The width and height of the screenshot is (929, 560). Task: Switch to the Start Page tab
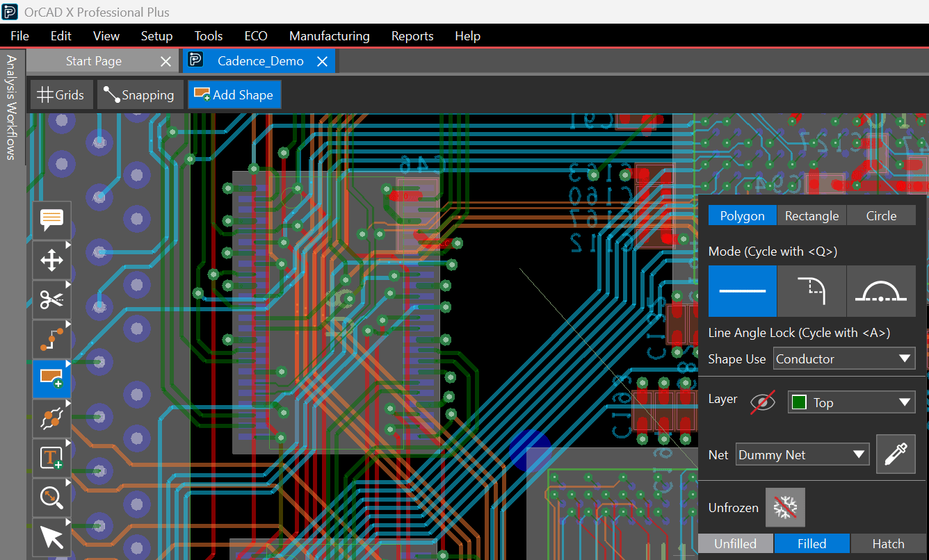click(x=93, y=61)
